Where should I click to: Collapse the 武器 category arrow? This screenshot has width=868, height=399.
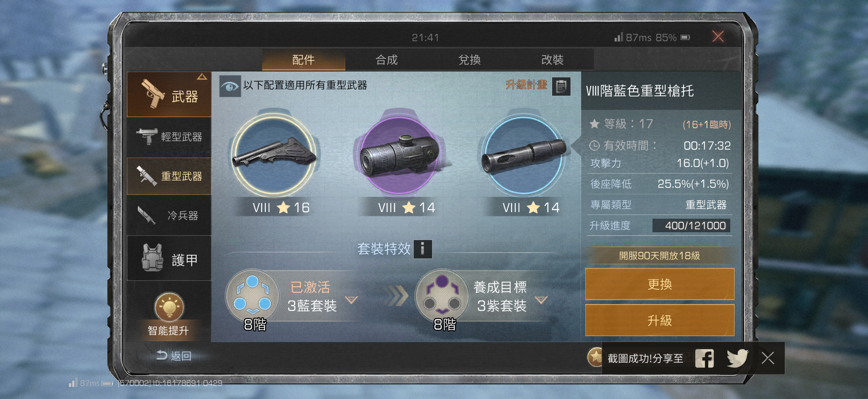(202, 77)
